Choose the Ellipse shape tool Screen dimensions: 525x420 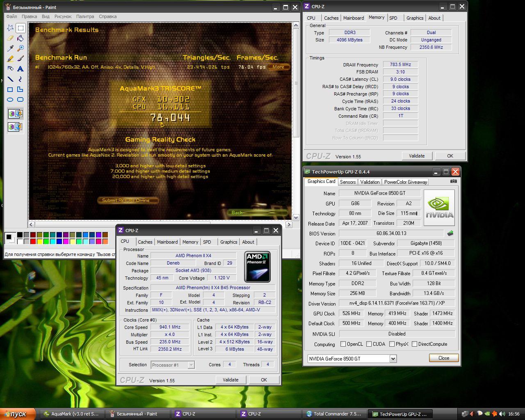(10, 100)
